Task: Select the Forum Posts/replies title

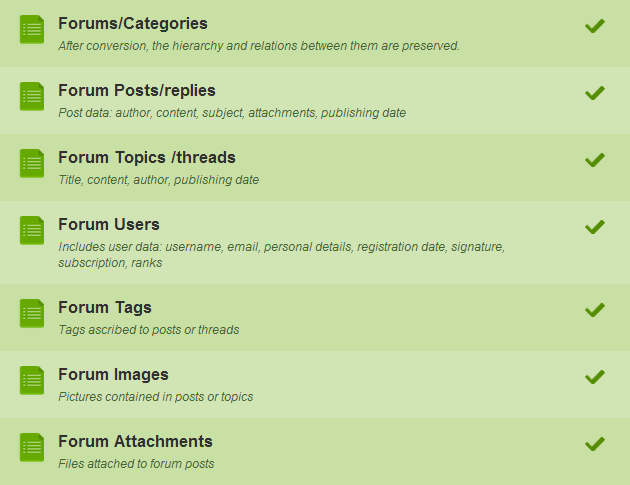Action: point(137,91)
